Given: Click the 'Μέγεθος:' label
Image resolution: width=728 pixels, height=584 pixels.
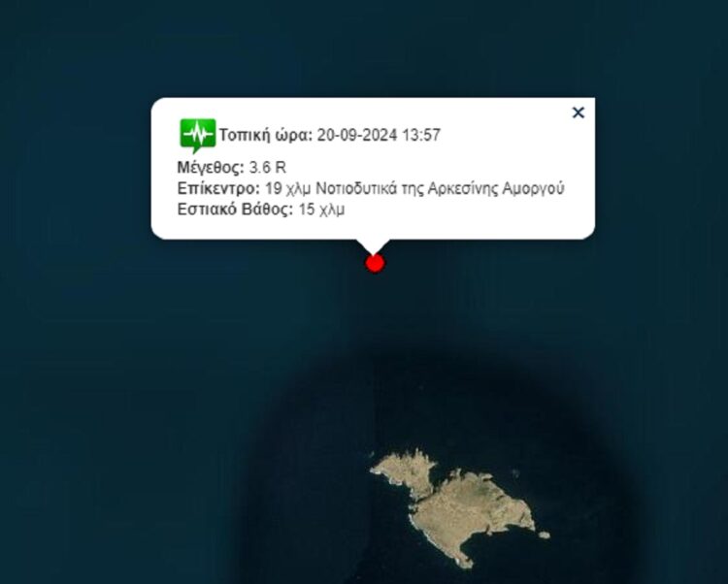Looking at the screenshot, I should (x=211, y=168).
